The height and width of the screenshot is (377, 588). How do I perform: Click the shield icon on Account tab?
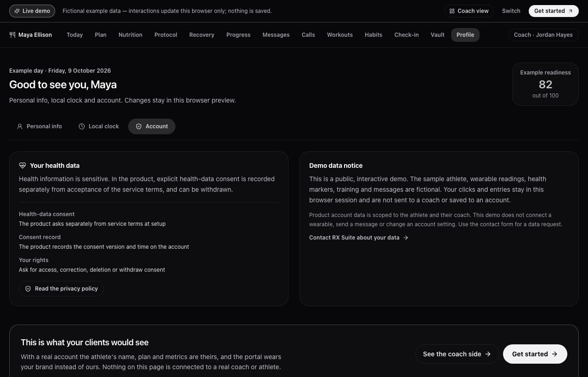(139, 126)
